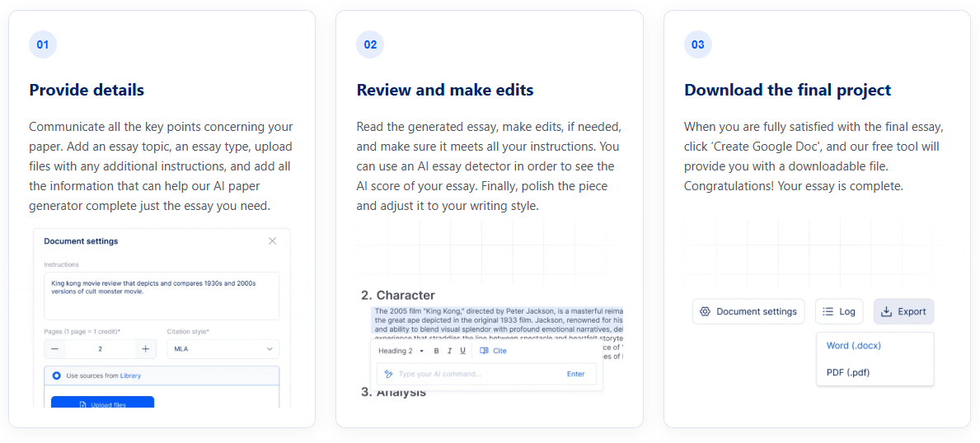Toggle italic formatting in editor toolbar

pos(449,351)
